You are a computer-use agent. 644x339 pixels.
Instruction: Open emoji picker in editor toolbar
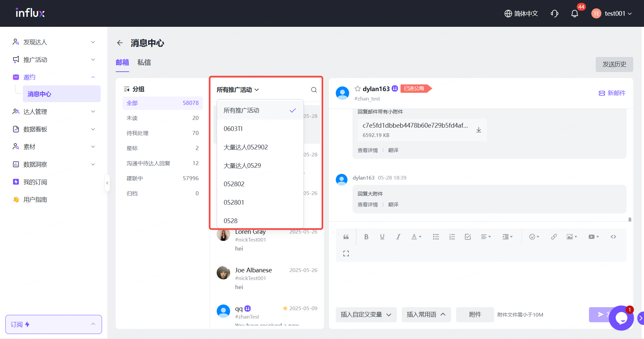pos(534,237)
